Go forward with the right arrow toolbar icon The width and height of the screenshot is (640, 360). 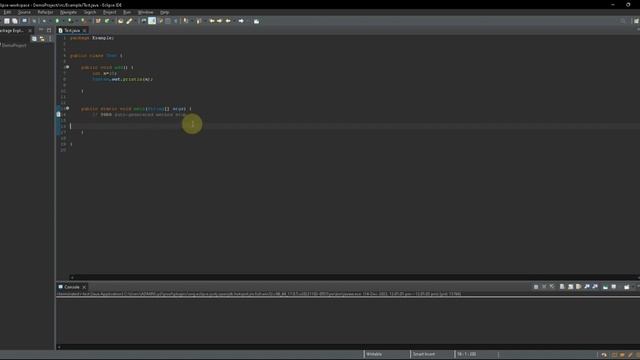click(241, 21)
